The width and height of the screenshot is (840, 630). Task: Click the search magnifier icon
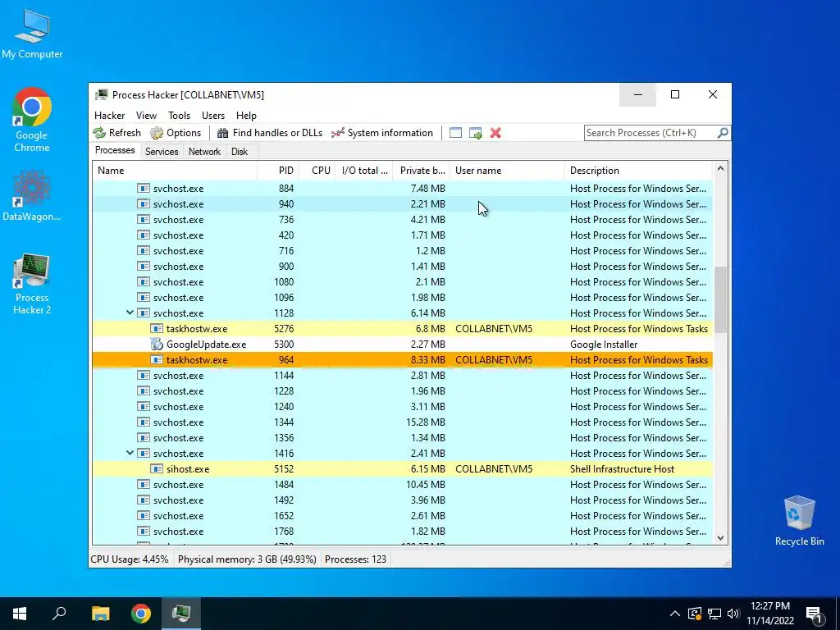[723, 132]
